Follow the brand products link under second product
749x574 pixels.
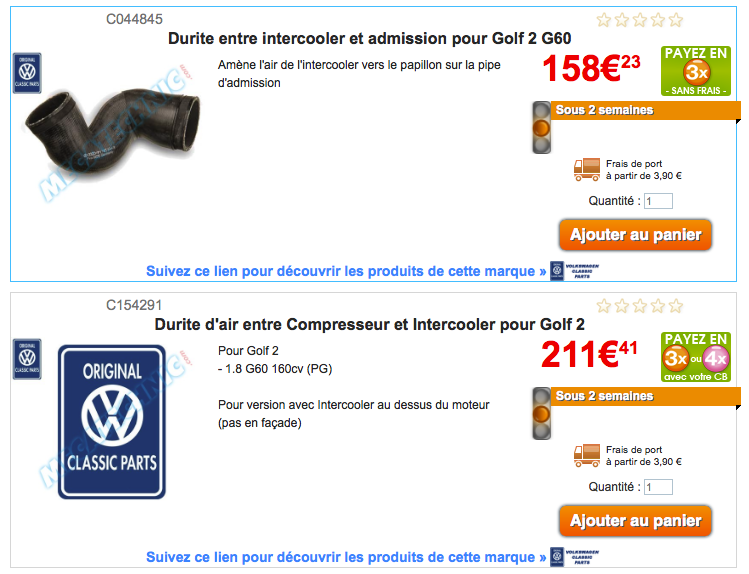click(x=346, y=557)
